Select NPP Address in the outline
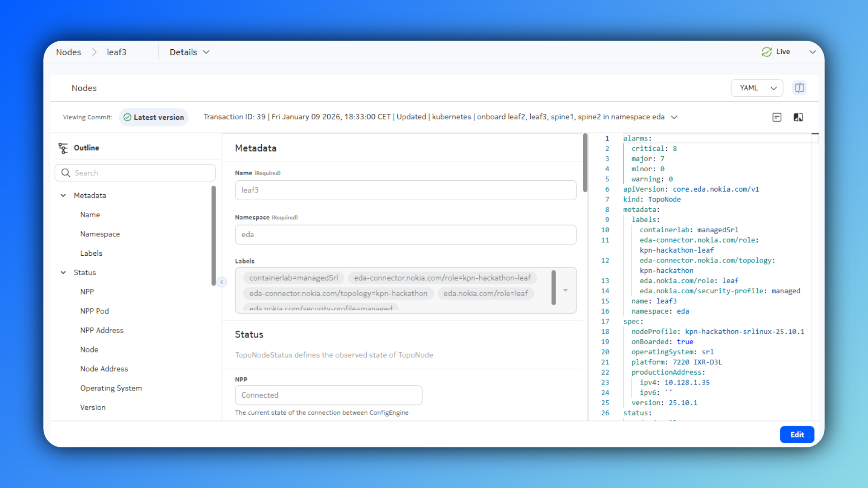The image size is (868, 488). 102,330
